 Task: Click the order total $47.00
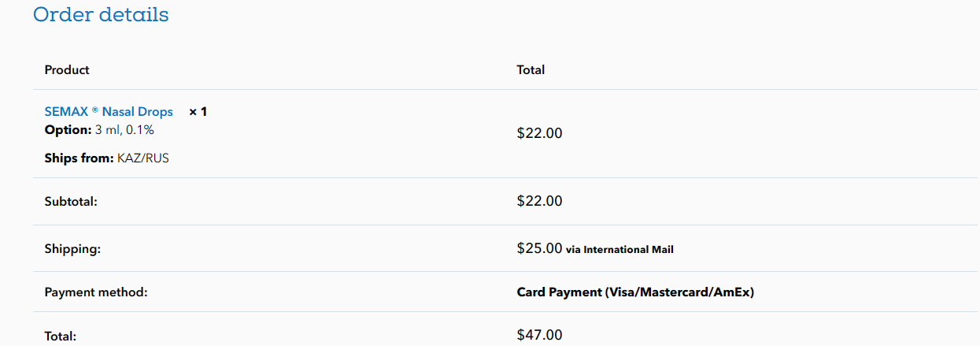coord(540,335)
